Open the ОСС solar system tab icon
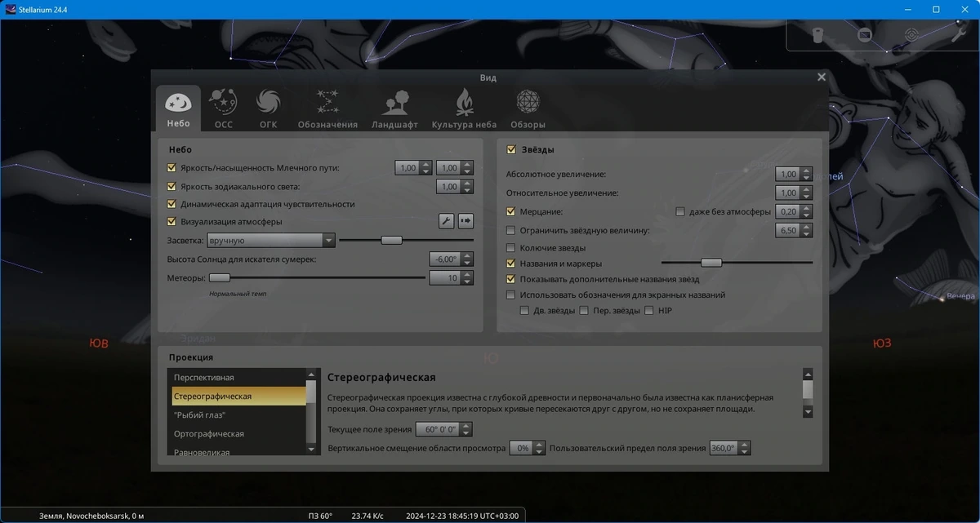The image size is (980, 523). tap(223, 109)
